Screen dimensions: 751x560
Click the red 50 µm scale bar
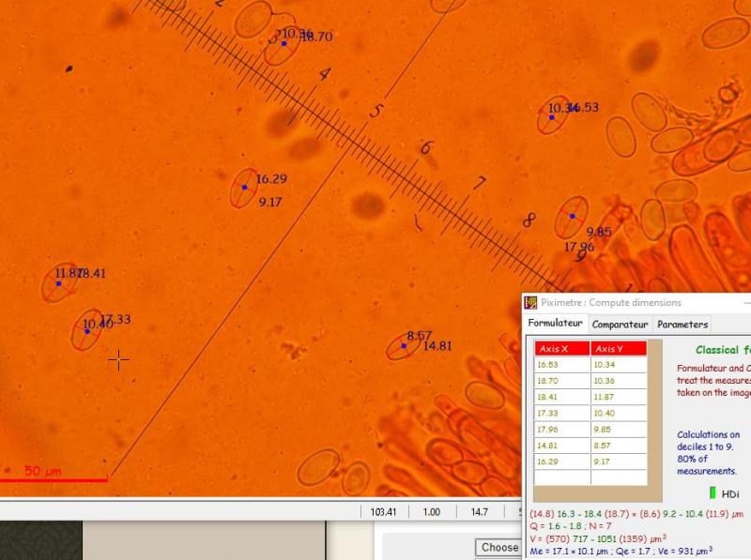54,480
